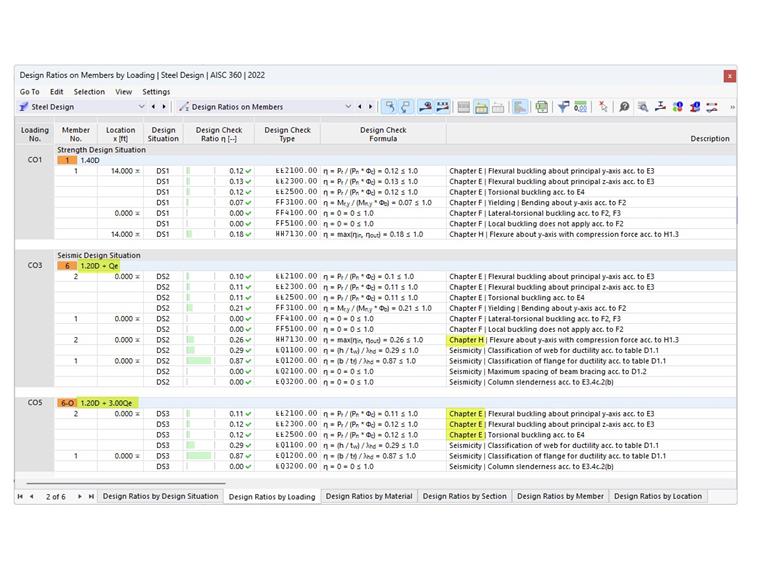This screenshot has width=760, height=570.
Task: Click the highlighted 1.20D + 3.00Qe combination
Action: 106,403
